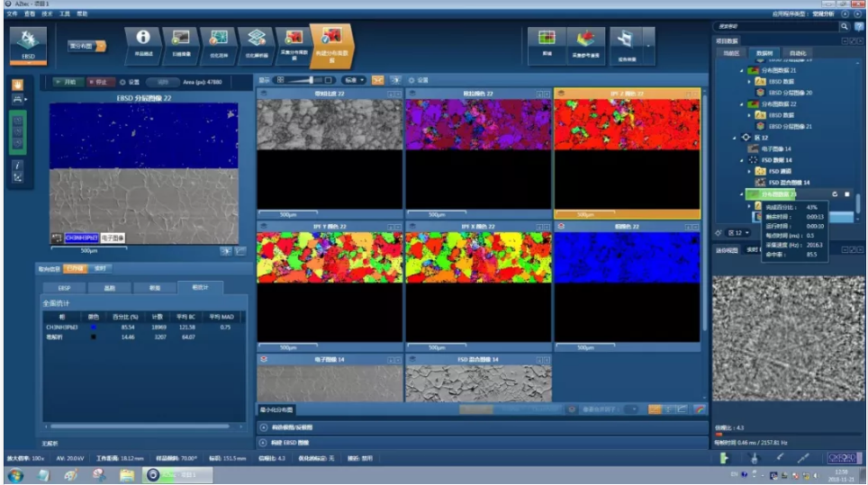Expand the construct EBSD image section
Screen dimensions: 868x485
pos(264,443)
